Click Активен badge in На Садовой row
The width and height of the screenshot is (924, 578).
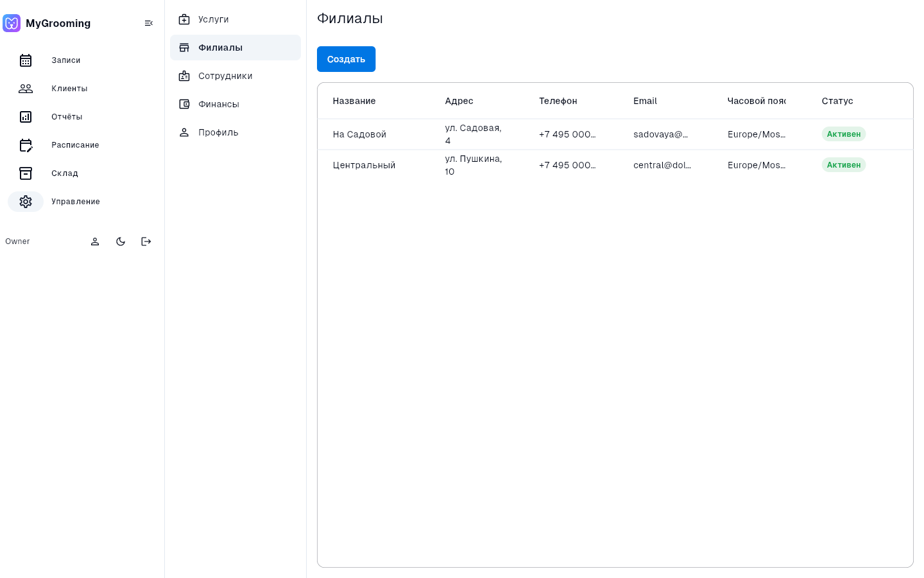(x=844, y=134)
